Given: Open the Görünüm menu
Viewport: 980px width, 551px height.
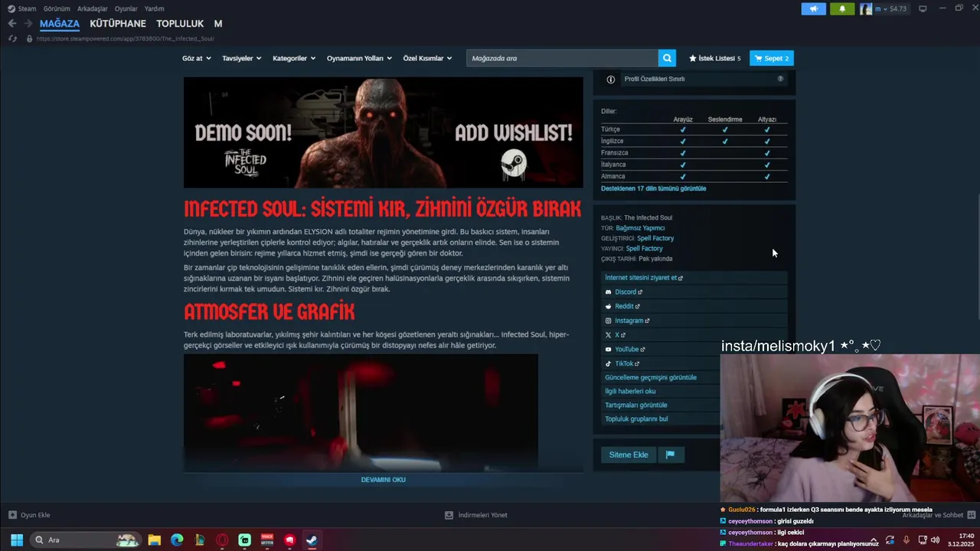Looking at the screenshot, I should click(57, 8).
